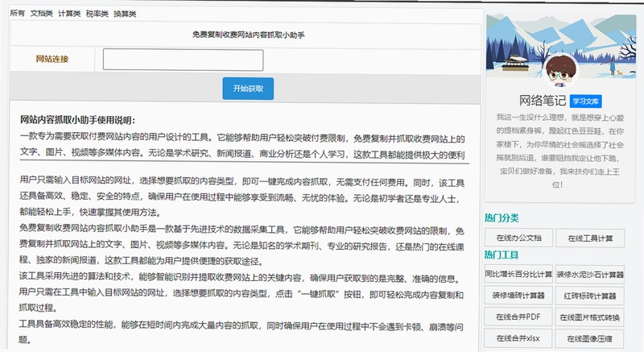
Task: Select the 所有 category tab
Action: [17, 14]
